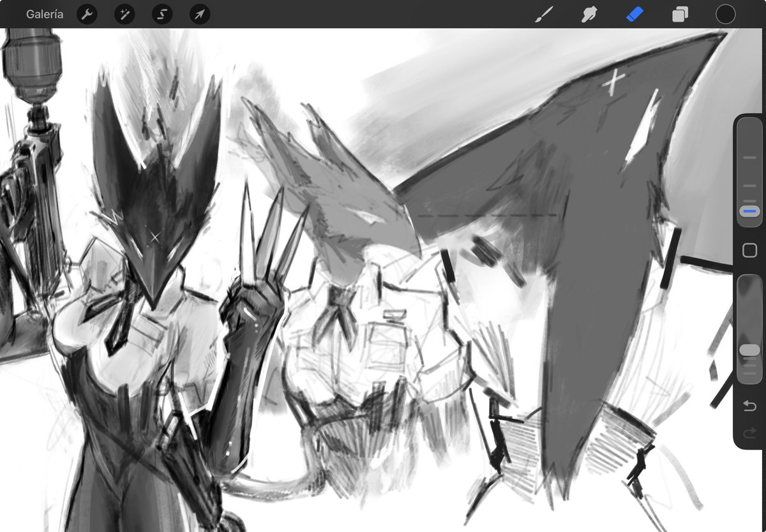Select the Brush paint tool

click(x=544, y=14)
